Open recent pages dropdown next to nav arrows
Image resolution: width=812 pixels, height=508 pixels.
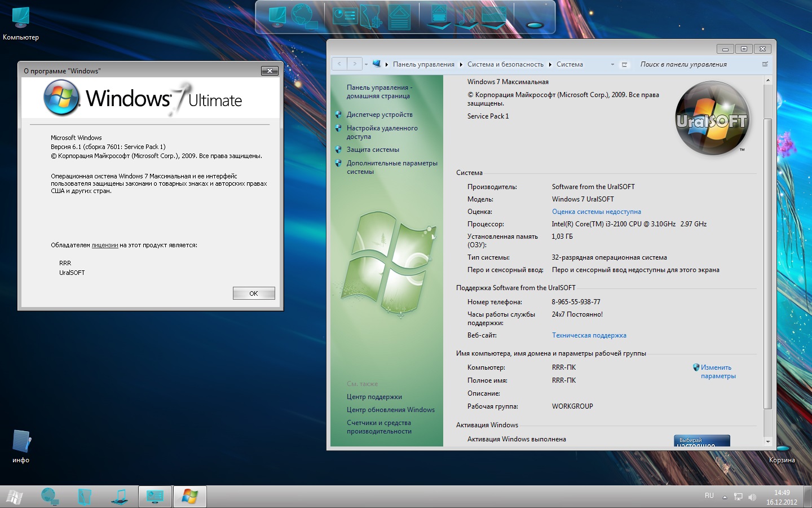[366, 64]
